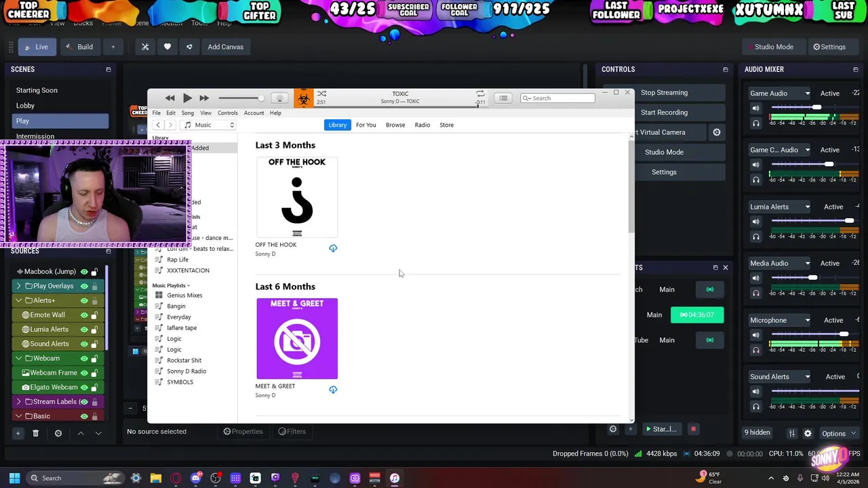Toggle monitoring headphones for Microphone
Viewport: 868px width, 488px height.
tap(755, 350)
